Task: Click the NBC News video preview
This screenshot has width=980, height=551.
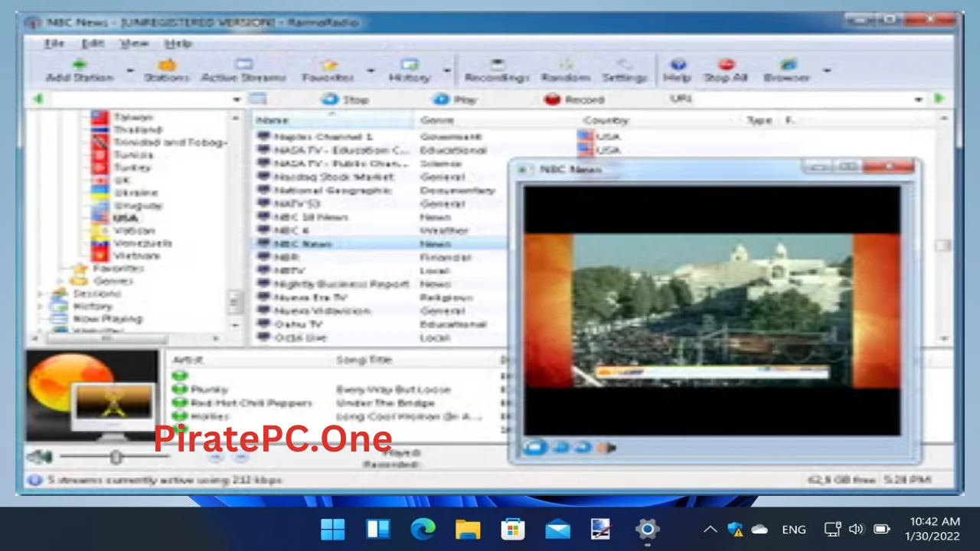Action: click(x=712, y=310)
